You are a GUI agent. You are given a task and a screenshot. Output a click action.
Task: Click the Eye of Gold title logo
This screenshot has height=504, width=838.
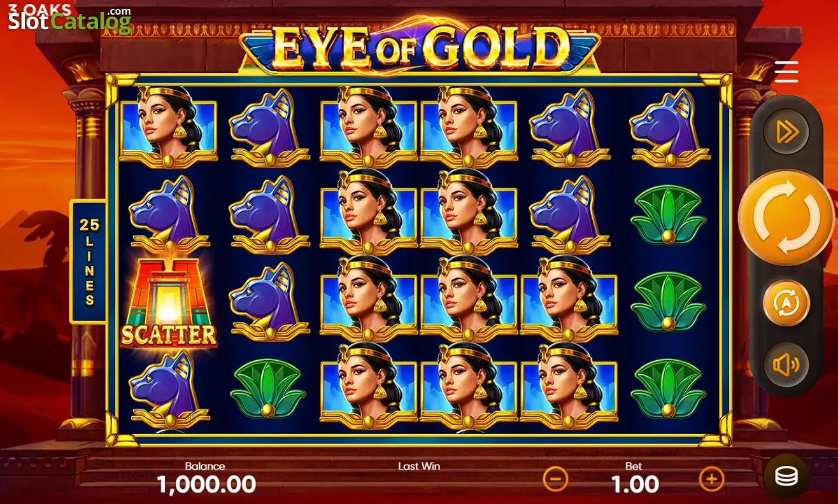(419, 46)
